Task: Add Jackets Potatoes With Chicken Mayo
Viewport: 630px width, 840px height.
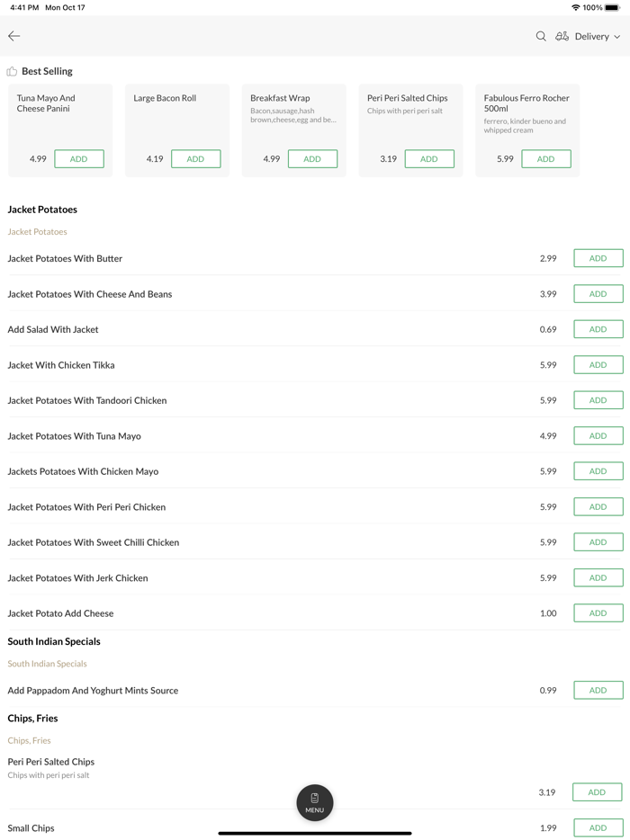Action: tap(598, 471)
